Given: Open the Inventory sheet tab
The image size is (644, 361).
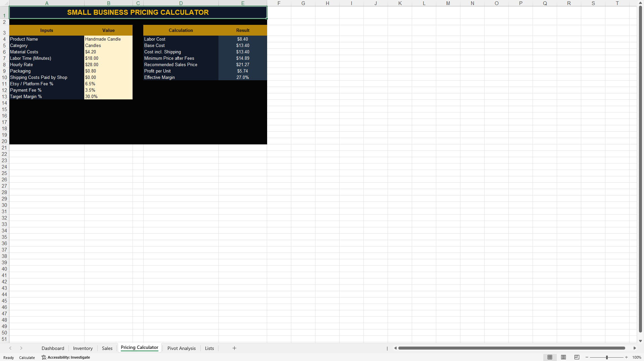Looking at the screenshot, I should [83, 348].
